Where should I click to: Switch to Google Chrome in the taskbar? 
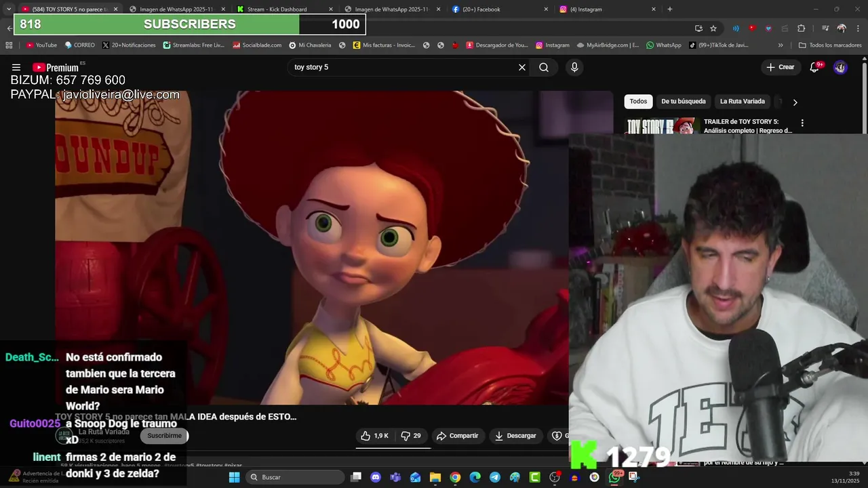pos(455,477)
